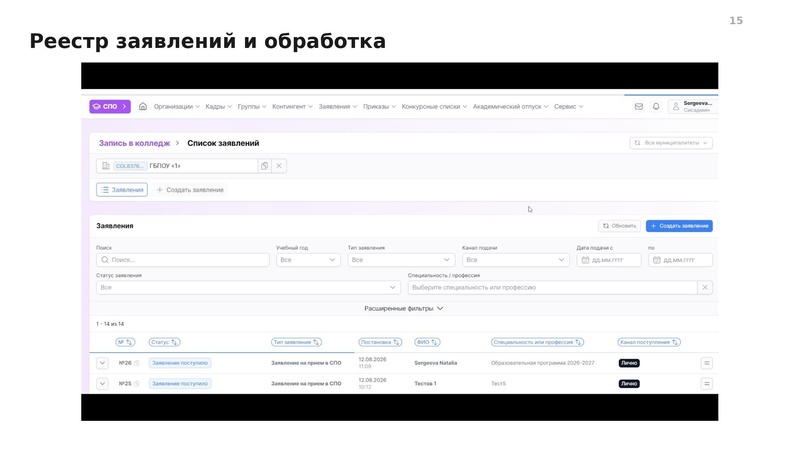Sort by ФИО column

(427, 342)
